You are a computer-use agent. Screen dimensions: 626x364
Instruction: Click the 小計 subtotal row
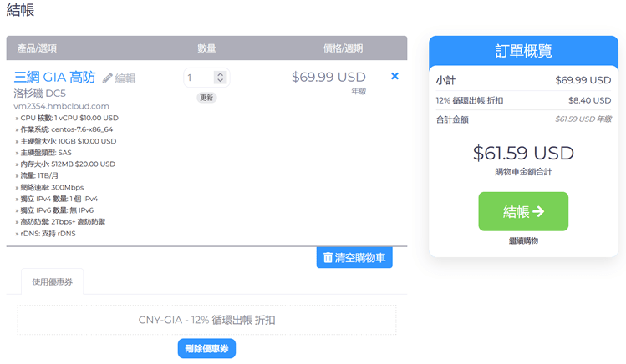523,81
